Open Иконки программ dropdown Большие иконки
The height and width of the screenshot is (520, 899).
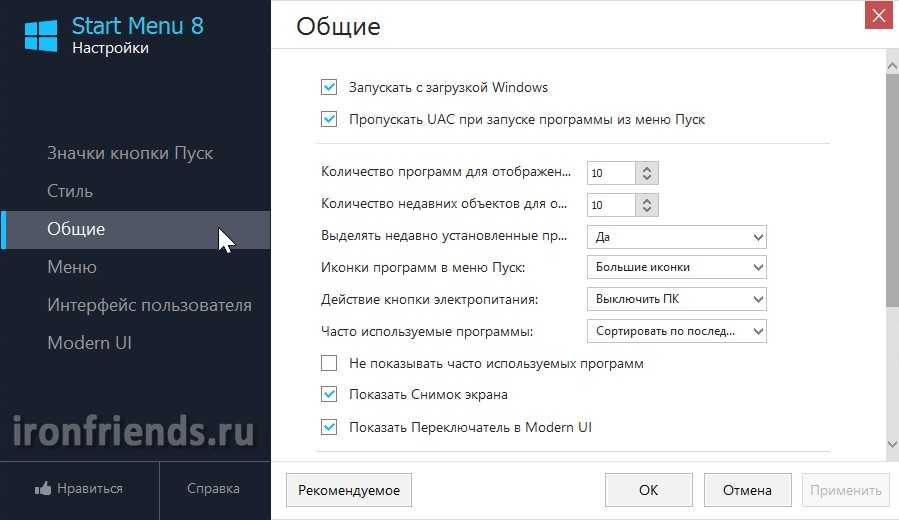pos(677,267)
